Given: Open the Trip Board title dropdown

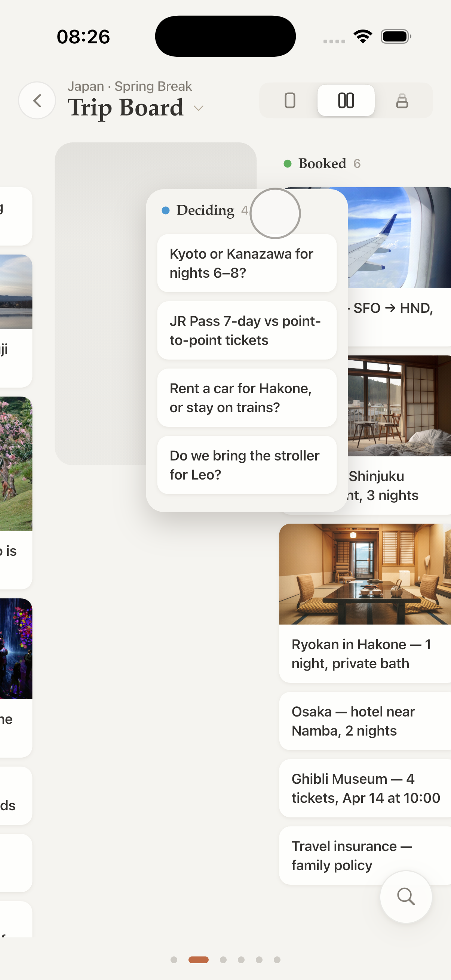Looking at the screenshot, I should (126, 108).
